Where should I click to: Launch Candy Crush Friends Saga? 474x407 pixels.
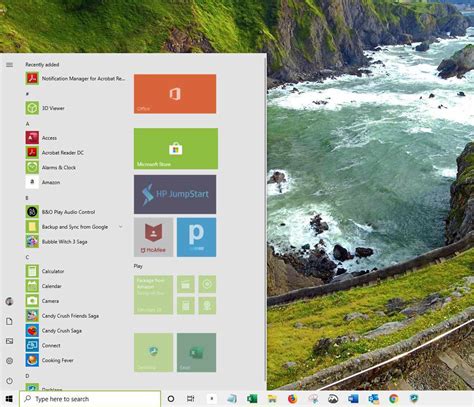62,316
